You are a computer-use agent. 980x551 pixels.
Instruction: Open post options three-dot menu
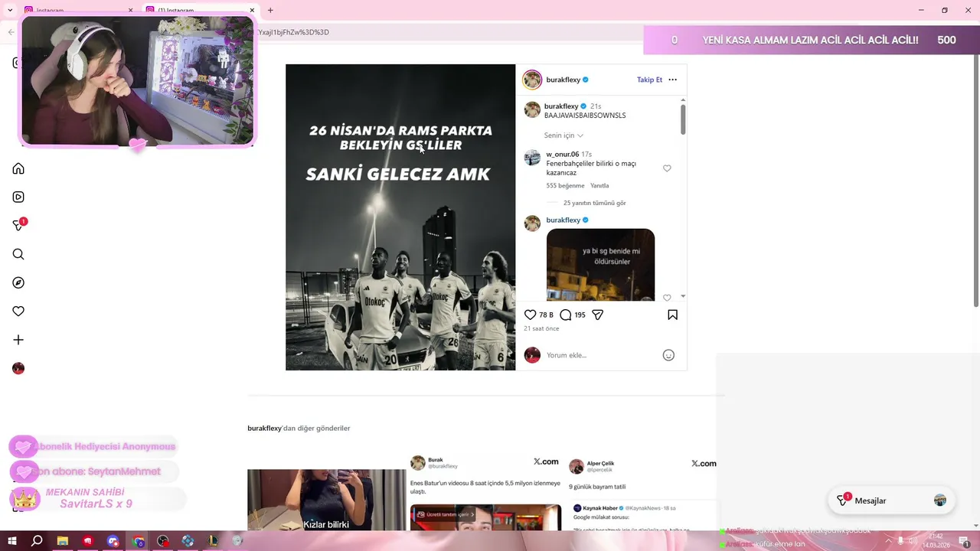pos(672,80)
